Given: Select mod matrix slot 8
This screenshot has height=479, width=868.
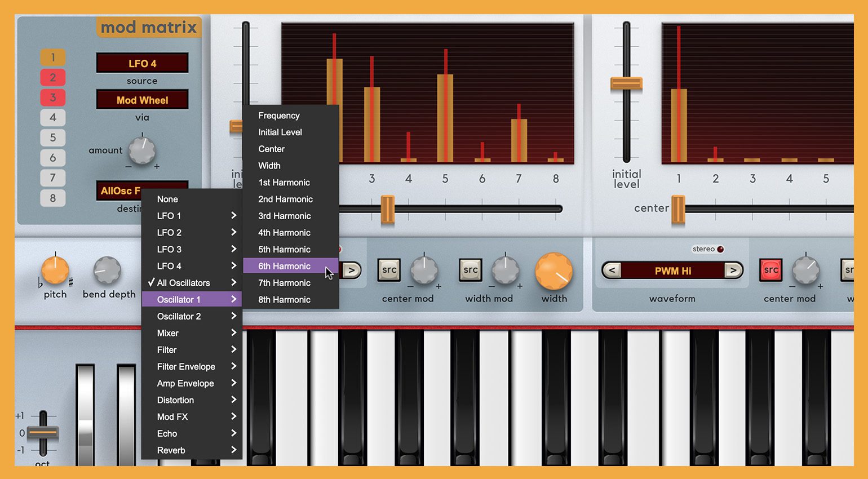Looking at the screenshot, I should point(53,198).
